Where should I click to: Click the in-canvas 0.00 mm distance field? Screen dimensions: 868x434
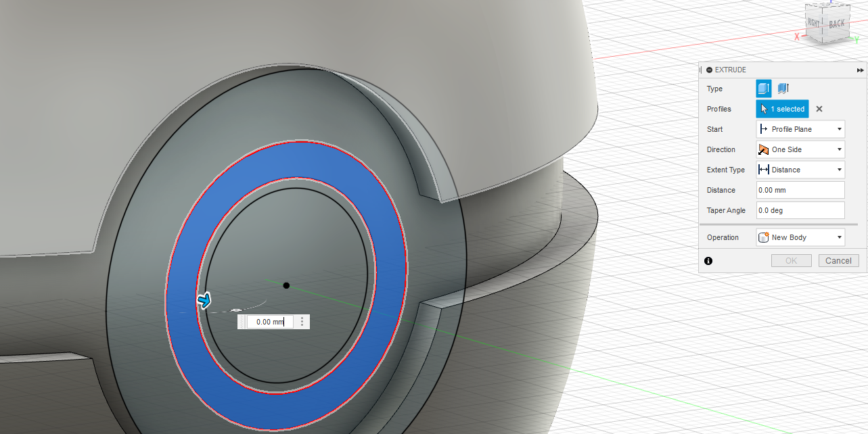click(x=270, y=322)
